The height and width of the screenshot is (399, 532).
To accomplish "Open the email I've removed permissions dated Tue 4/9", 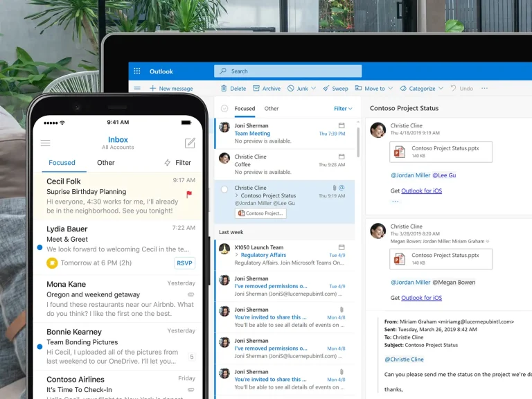I will pos(285,286).
